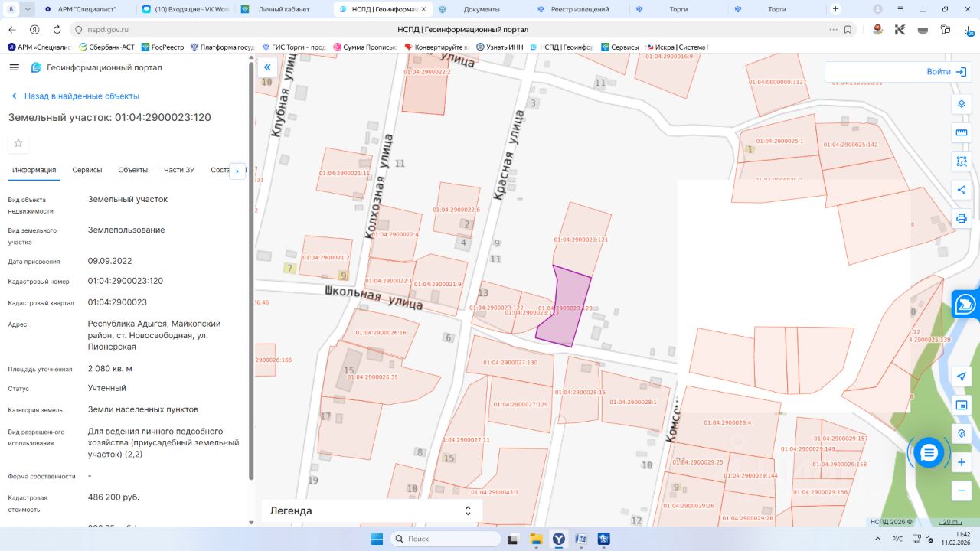
Task: Open the chat assistant bubble
Action: (x=929, y=453)
